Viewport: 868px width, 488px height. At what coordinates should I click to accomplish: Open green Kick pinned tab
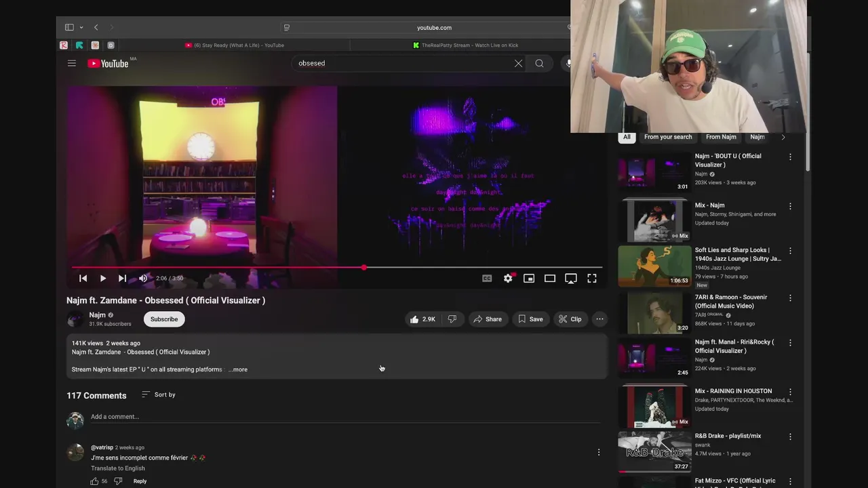click(79, 45)
